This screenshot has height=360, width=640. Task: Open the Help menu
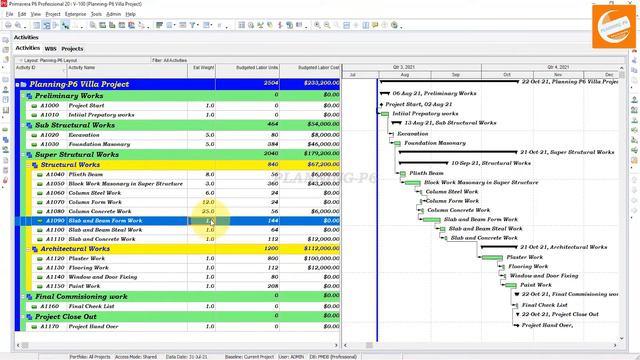130,14
